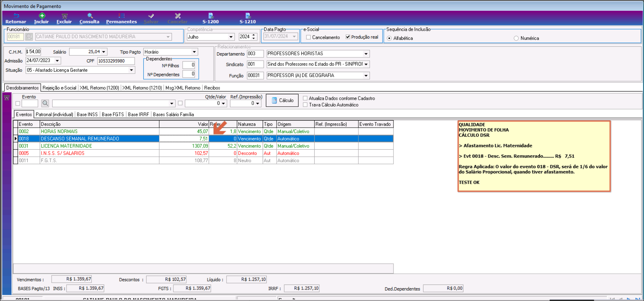644x301 pixels.
Task: Open the Situação dropdown
Action: point(132,70)
